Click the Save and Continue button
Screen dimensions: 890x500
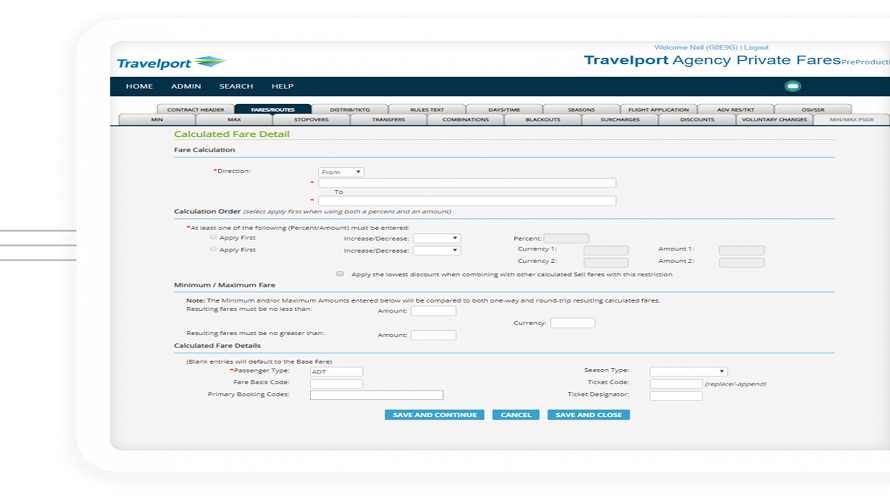click(x=434, y=415)
